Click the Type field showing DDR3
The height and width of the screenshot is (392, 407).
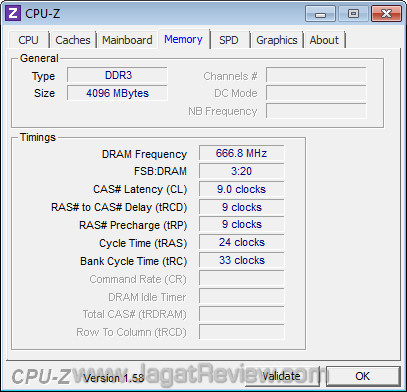(x=117, y=75)
